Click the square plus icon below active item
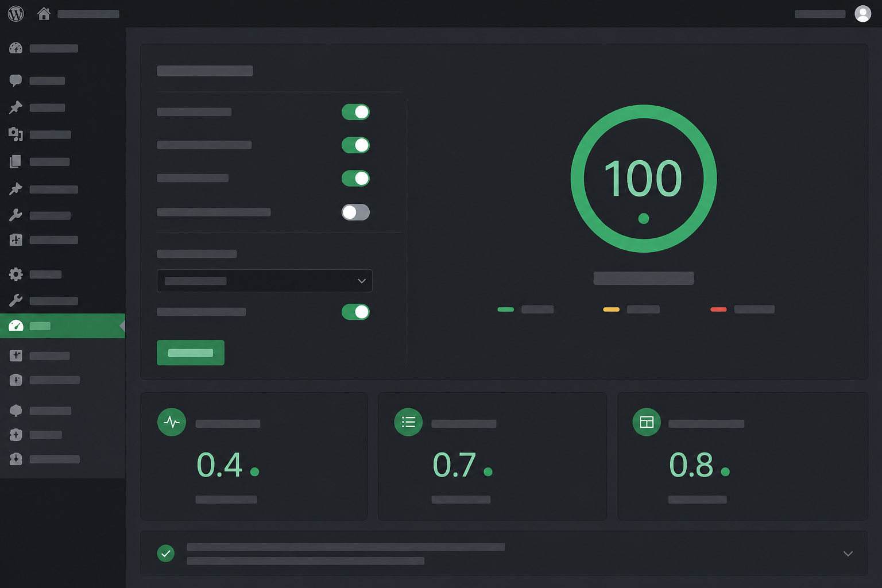 pos(16,355)
